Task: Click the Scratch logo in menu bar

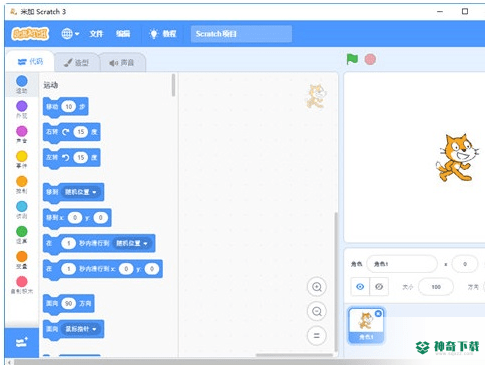Action: (x=30, y=34)
